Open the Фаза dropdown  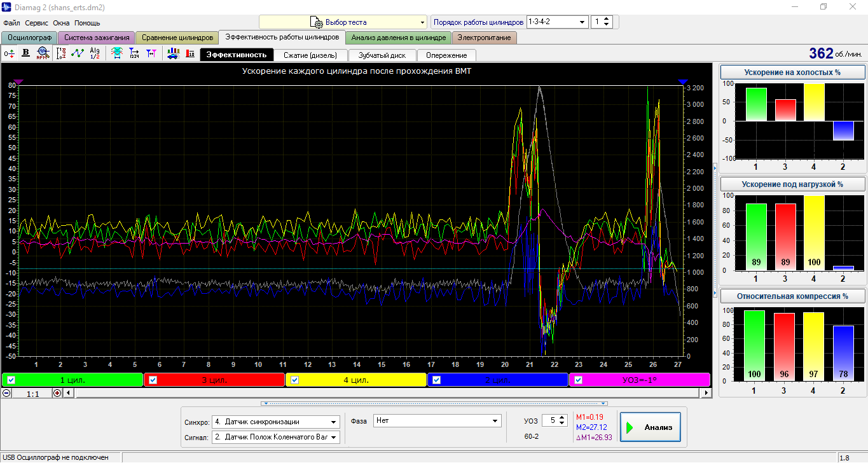(x=495, y=421)
